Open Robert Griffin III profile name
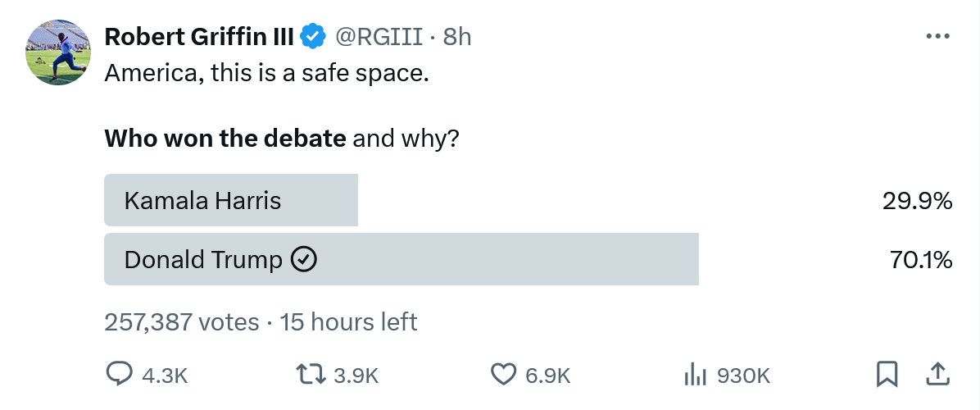 click(199, 37)
